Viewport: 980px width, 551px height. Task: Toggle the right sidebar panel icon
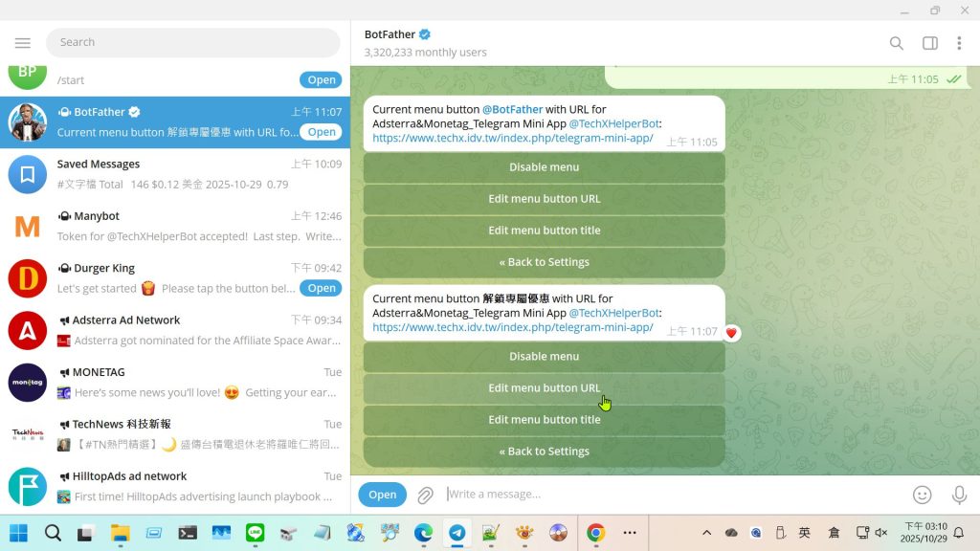tap(929, 43)
